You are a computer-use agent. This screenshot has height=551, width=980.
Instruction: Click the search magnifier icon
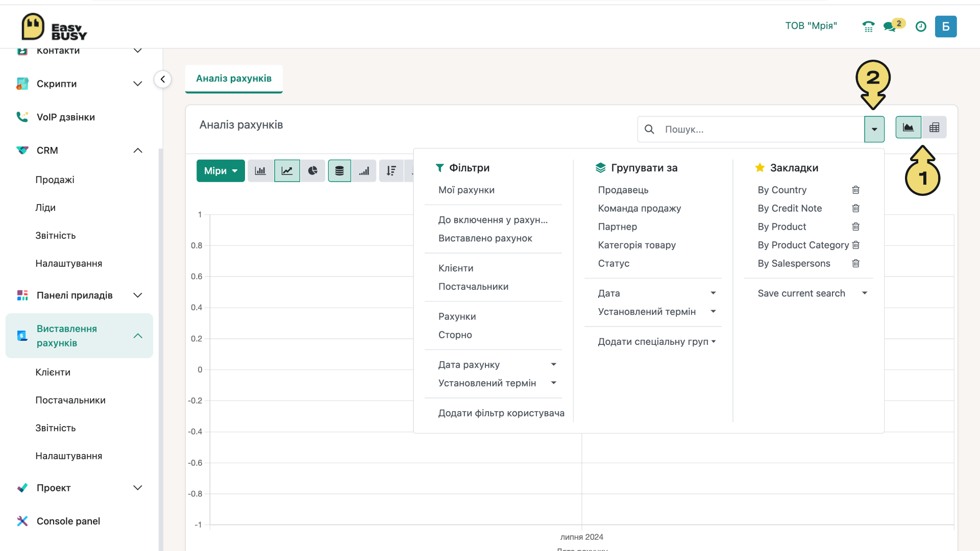point(649,130)
